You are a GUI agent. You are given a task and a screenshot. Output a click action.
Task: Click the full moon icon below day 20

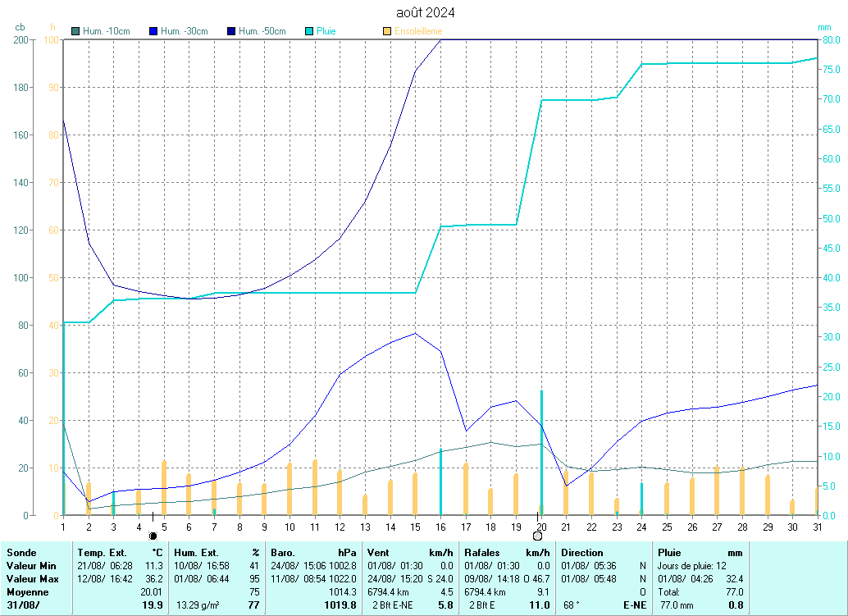click(537, 536)
